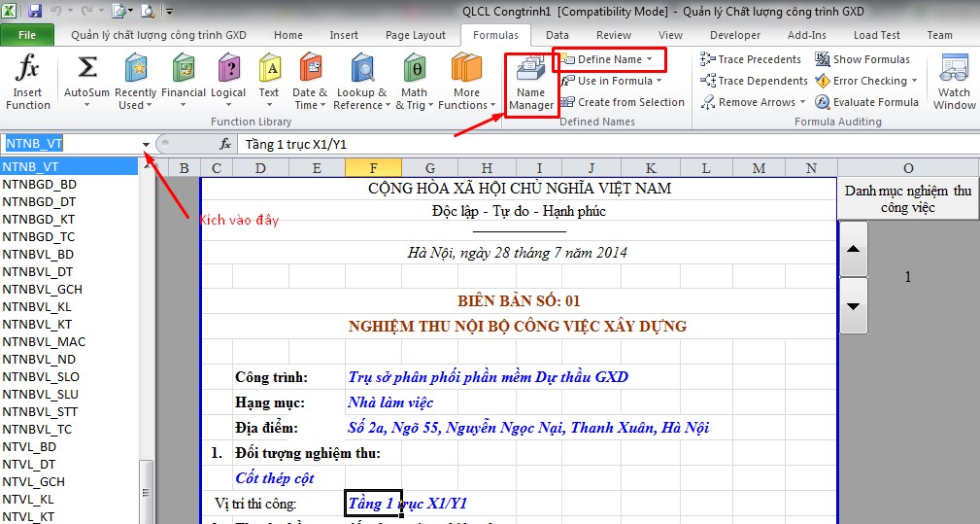Viewport: 980px width, 524px height.
Task: Open the Insert Function dialog
Action: pos(28,82)
